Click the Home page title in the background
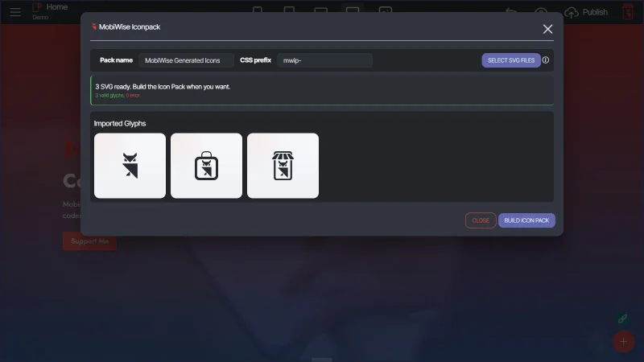 [57, 7]
